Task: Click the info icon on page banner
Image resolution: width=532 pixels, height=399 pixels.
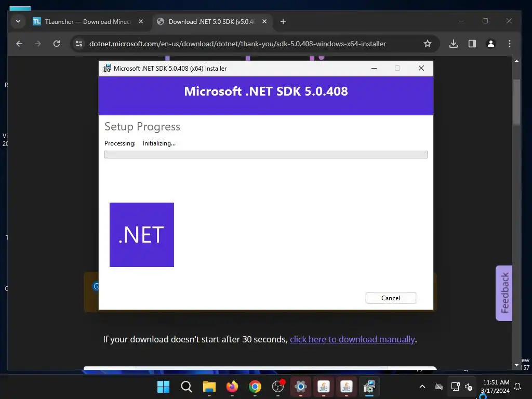Action: click(x=96, y=286)
